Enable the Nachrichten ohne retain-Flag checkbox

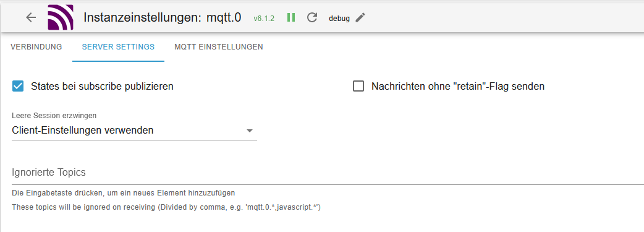[358, 87]
